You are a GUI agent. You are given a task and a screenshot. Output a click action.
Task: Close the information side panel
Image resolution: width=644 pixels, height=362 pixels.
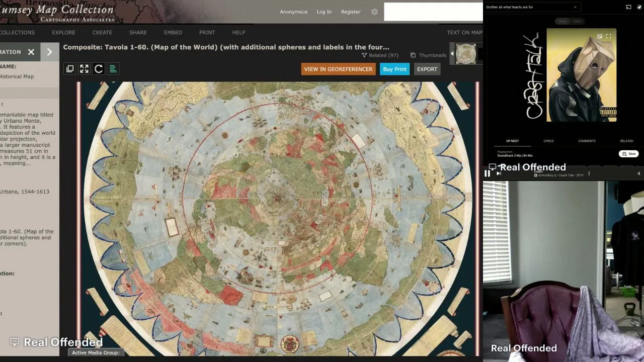click(x=31, y=52)
